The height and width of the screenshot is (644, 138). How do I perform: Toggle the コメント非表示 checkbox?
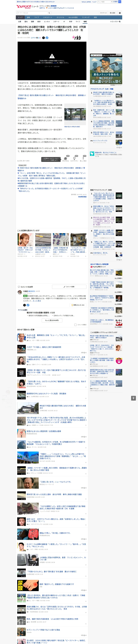pyautogui.click(x=75, y=325)
